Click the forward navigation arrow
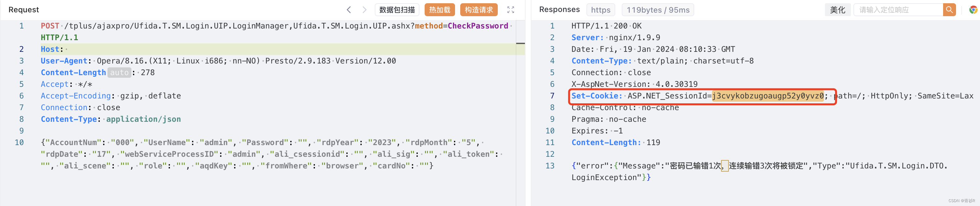980x206 pixels. (x=364, y=9)
